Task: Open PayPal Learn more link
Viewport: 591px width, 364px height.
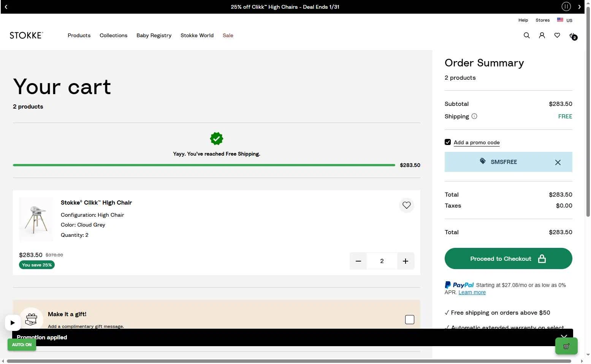Action: point(472,292)
